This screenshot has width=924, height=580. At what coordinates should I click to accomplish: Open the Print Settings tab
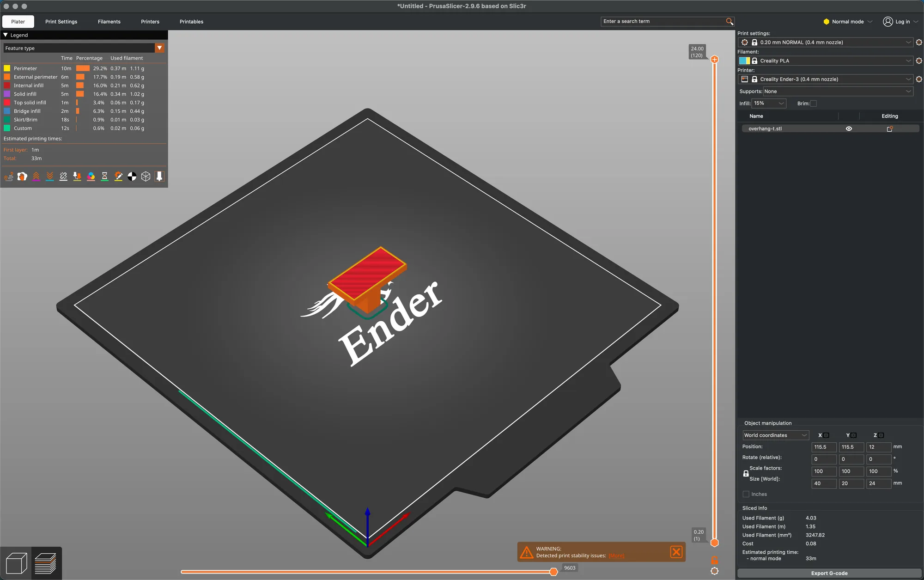pos(61,22)
